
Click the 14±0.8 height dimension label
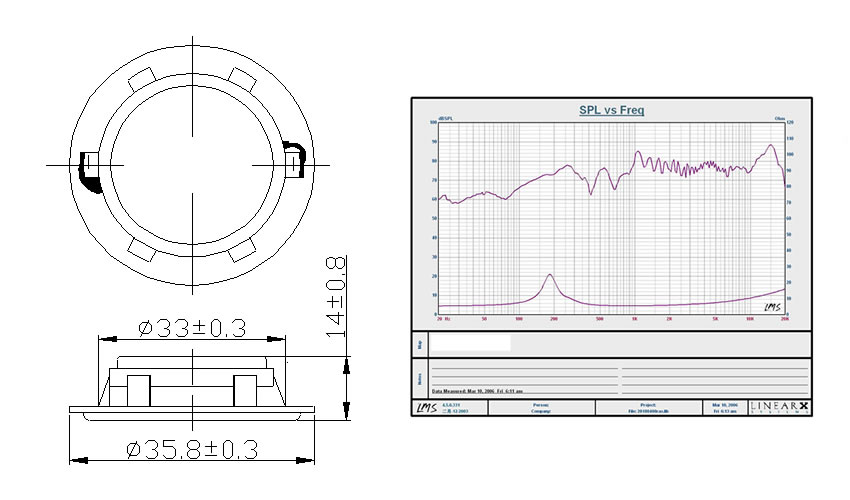[x=334, y=295]
